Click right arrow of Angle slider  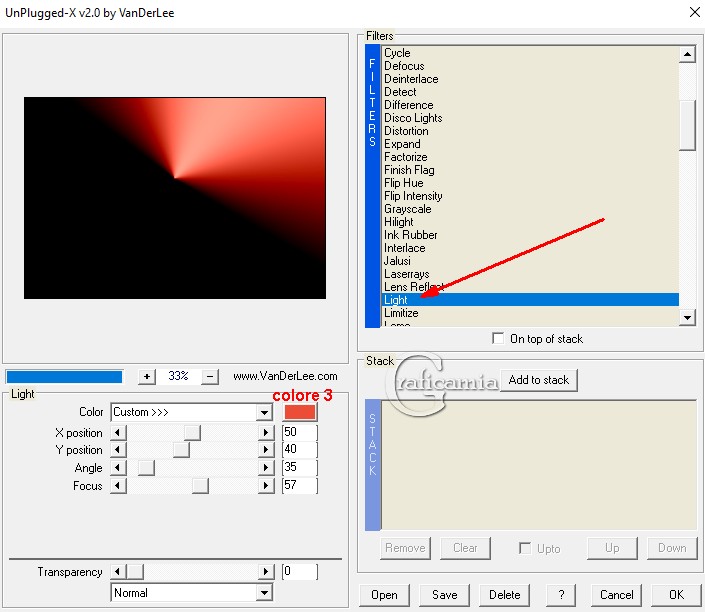pos(266,468)
